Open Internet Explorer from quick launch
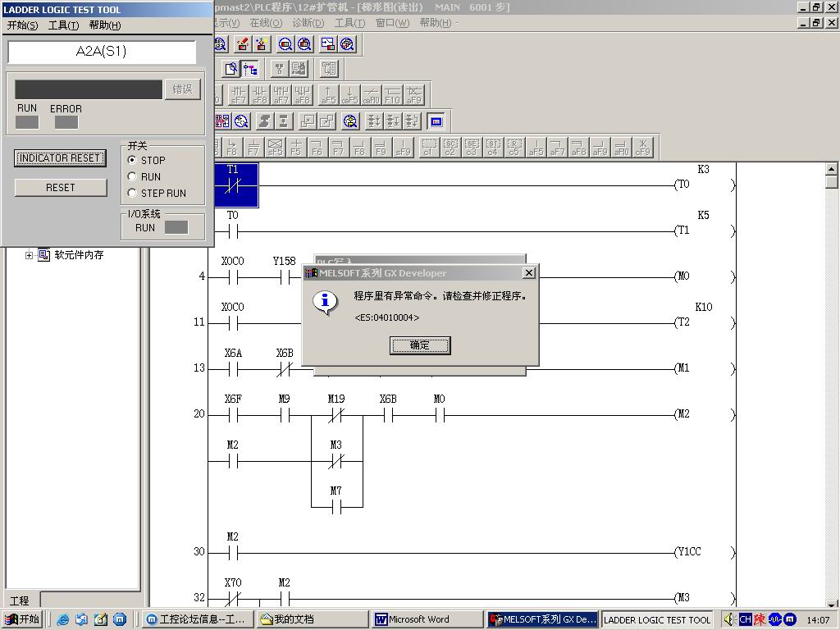This screenshot has height=630, width=840. tap(63, 619)
